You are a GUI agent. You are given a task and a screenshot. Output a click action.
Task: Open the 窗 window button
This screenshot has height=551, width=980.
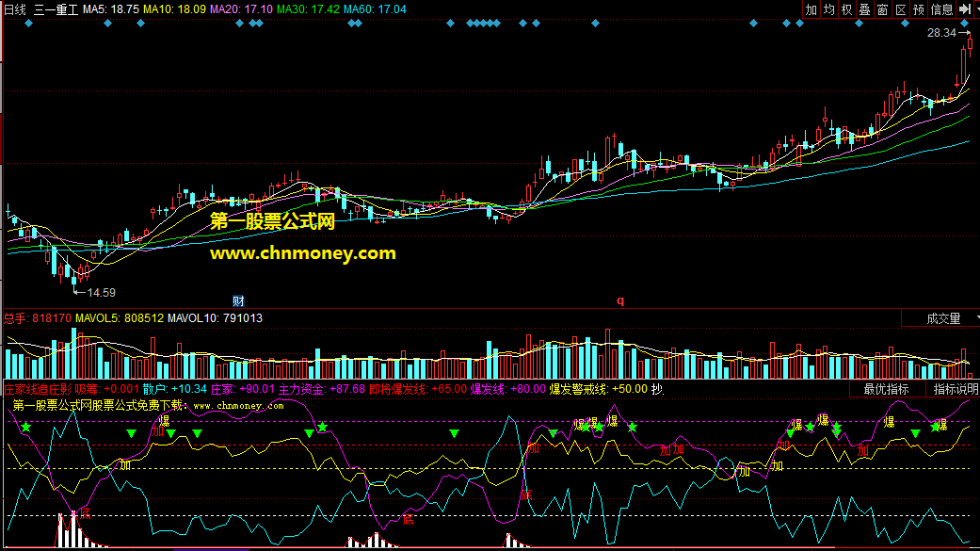882,9
